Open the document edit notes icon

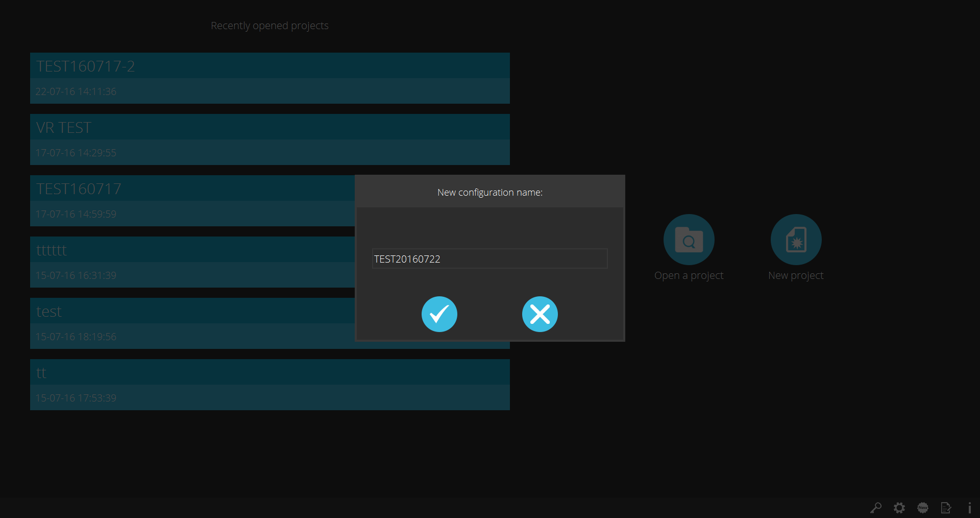pos(946,507)
